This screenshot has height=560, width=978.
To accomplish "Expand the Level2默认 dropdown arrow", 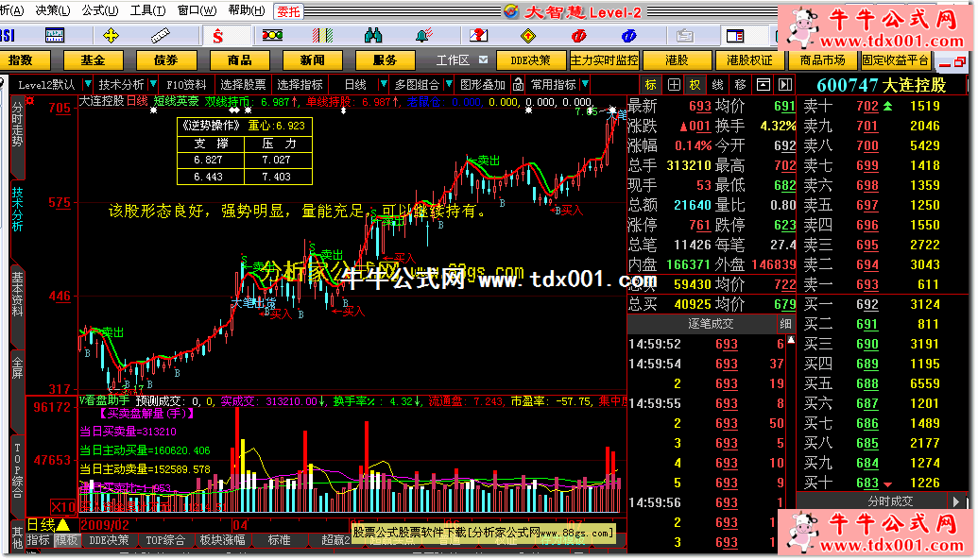I will tap(87, 84).
